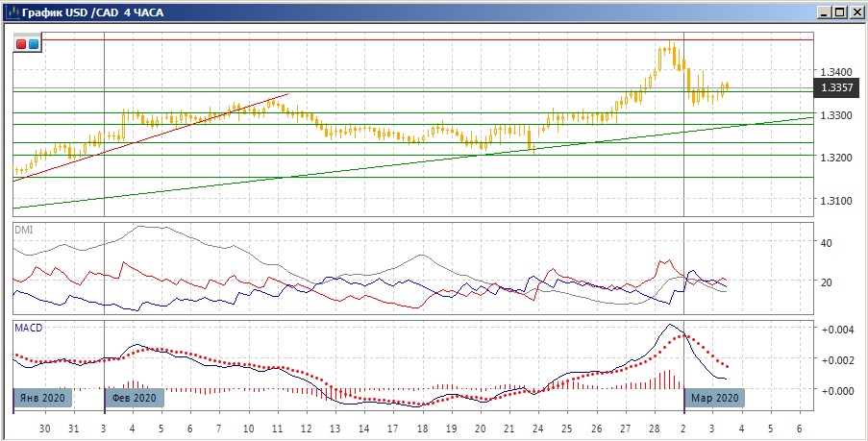Click the DMI scale value 40
The width and height of the screenshot is (868, 441).
click(x=826, y=243)
